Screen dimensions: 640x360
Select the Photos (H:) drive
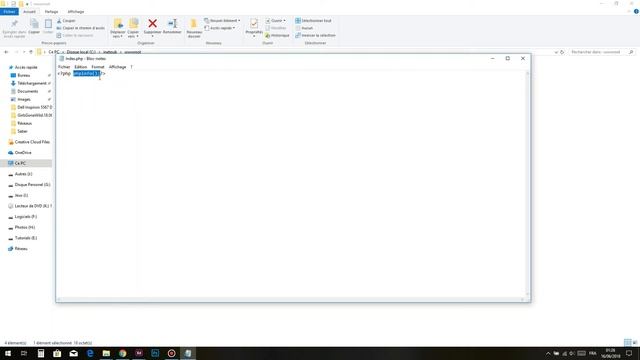pyautogui.click(x=24, y=227)
